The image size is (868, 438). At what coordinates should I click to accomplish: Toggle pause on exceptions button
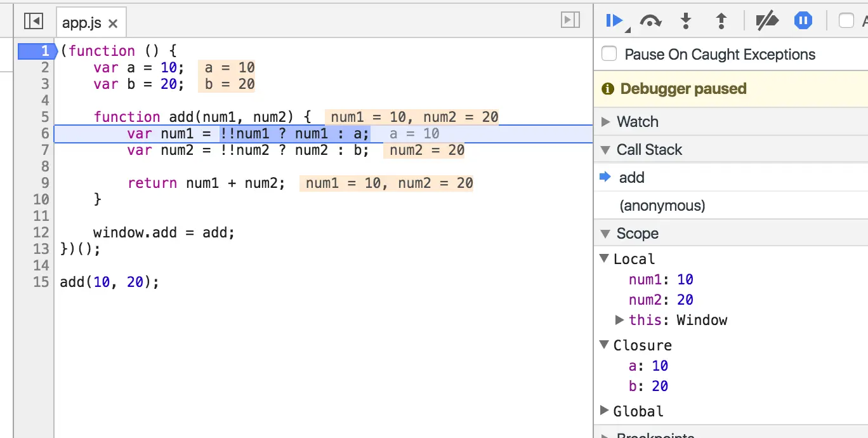point(803,21)
